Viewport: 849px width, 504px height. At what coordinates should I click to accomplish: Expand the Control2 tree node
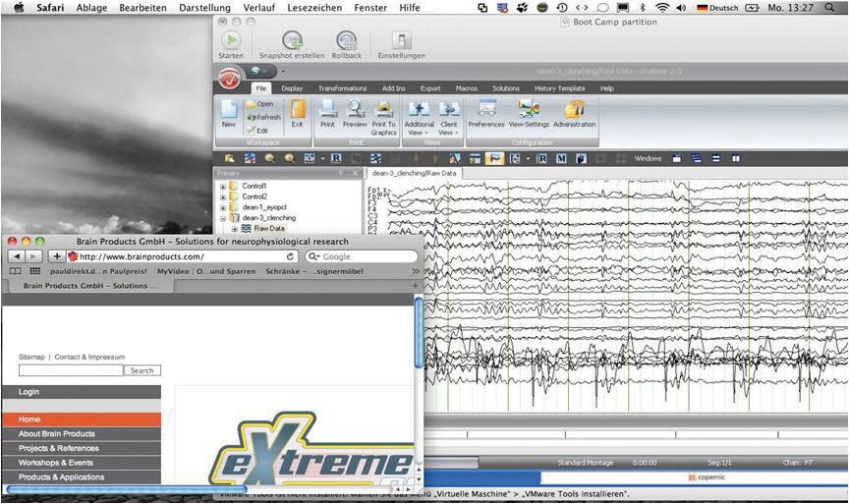(222, 197)
